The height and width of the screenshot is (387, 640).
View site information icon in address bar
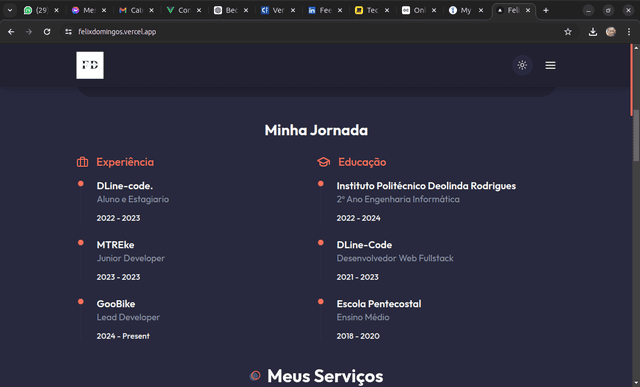[x=68, y=32]
